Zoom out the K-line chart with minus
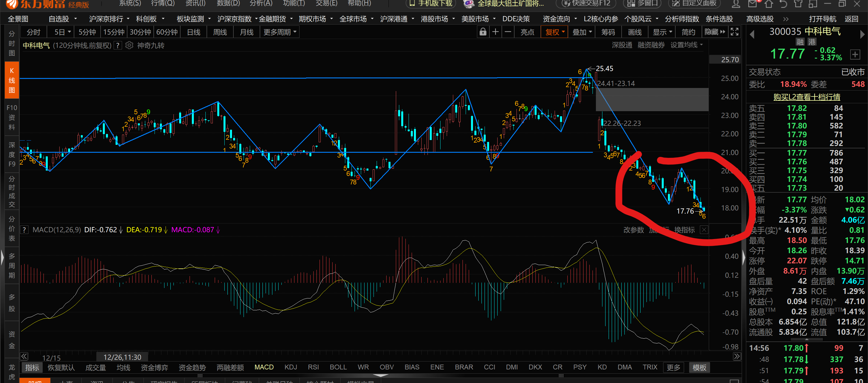 (x=508, y=32)
